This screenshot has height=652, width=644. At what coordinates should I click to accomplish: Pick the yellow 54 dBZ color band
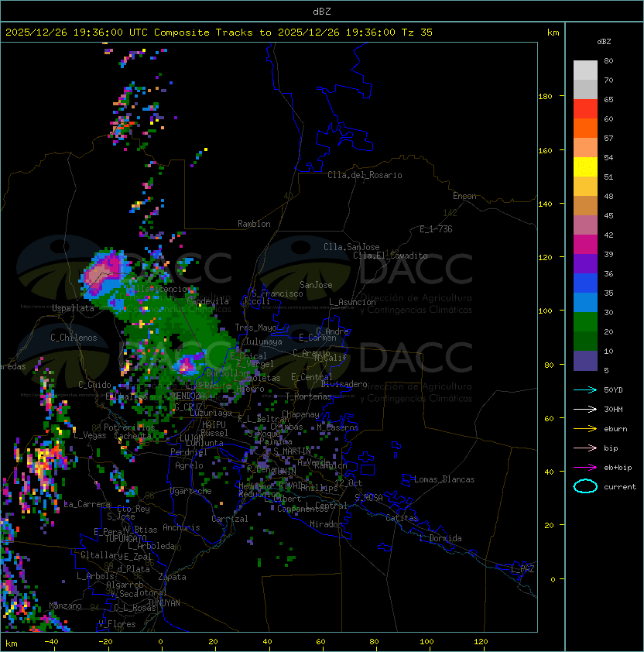pos(585,166)
